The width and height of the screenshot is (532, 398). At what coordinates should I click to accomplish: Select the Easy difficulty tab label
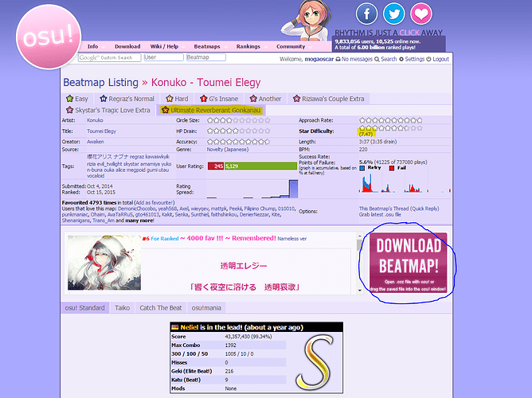(x=81, y=99)
